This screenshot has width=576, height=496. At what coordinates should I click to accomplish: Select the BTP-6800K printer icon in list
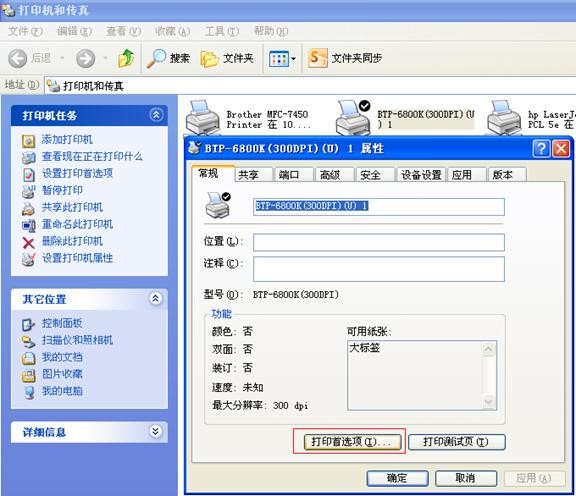tap(353, 118)
